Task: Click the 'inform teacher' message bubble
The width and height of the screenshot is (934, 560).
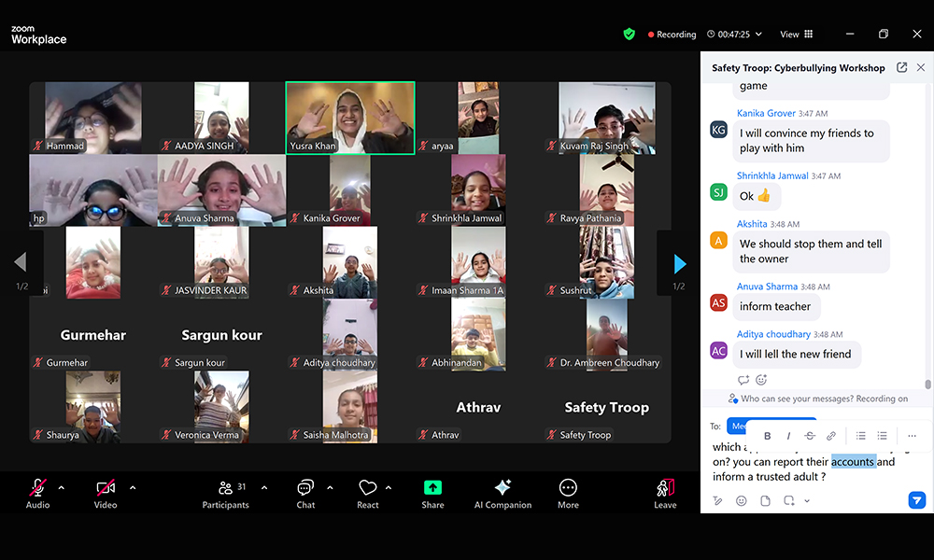Action: tap(776, 306)
